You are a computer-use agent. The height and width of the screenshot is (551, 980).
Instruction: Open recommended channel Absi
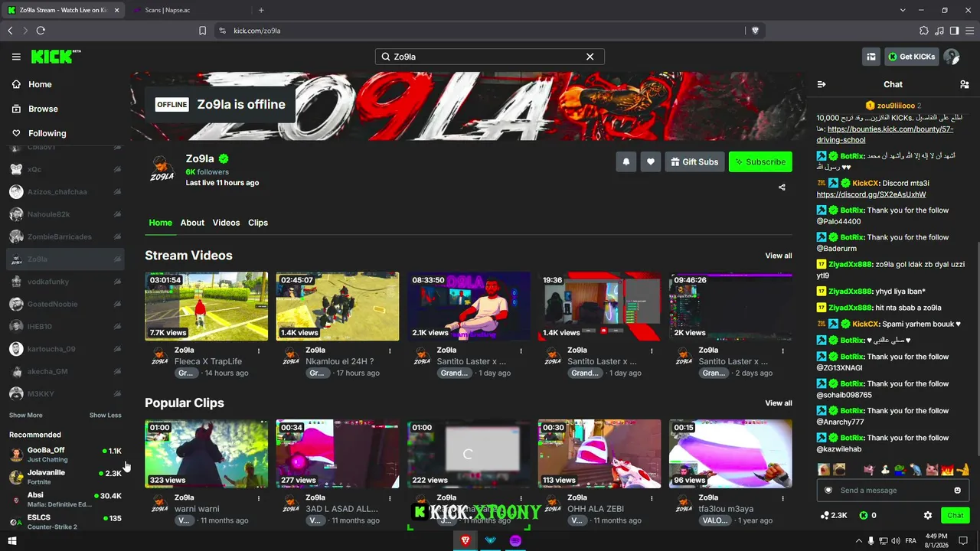[x=65, y=499]
